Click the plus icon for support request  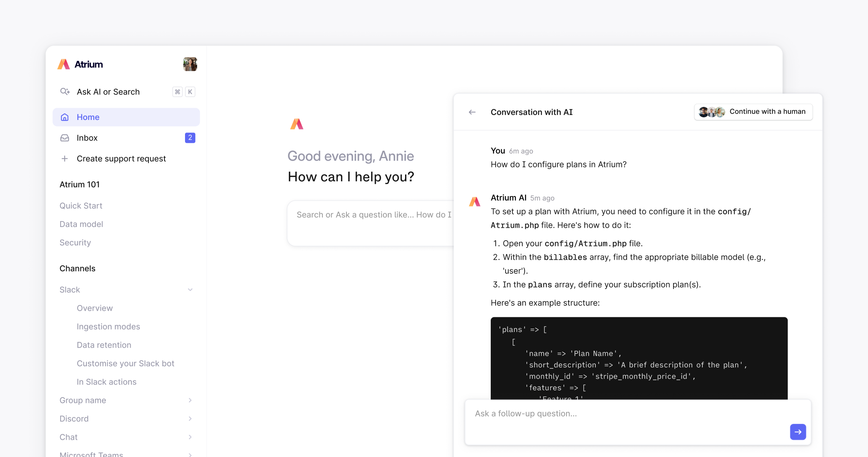click(65, 158)
